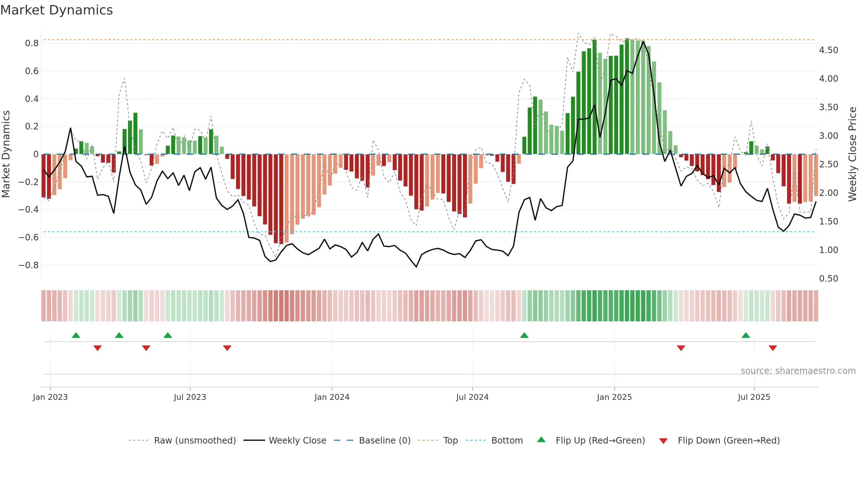This screenshot has width=868, height=488.
Task: Click the red Flip Down legend triangle icon
Action: click(663, 441)
